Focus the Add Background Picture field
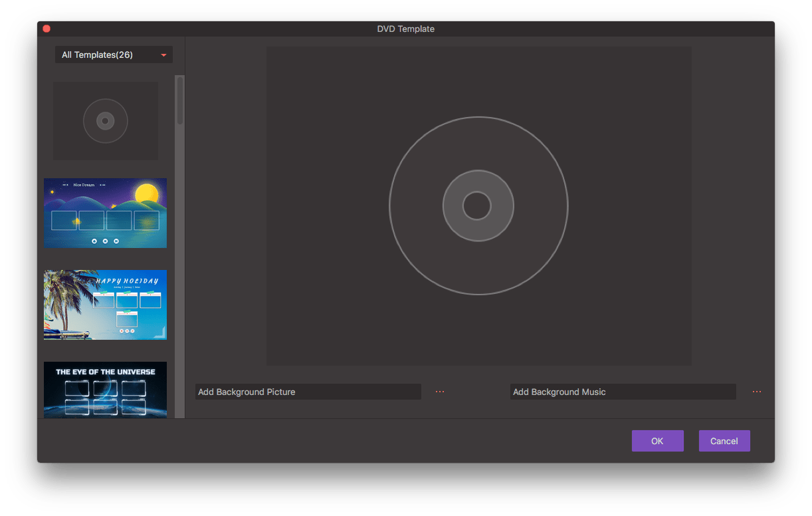812x516 pixels. [308, 392]
